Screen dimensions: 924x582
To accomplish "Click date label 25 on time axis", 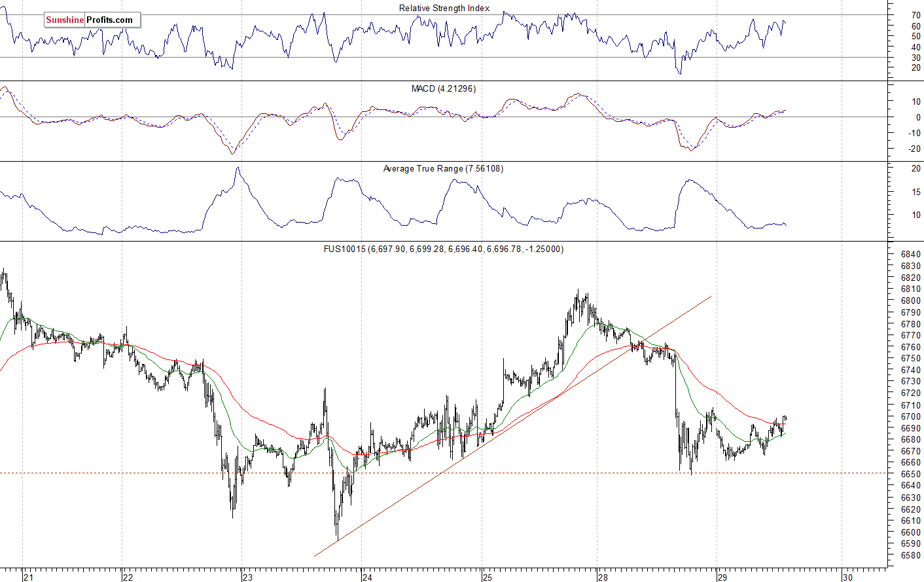I will pyautogui.click(x=488, y=577).
